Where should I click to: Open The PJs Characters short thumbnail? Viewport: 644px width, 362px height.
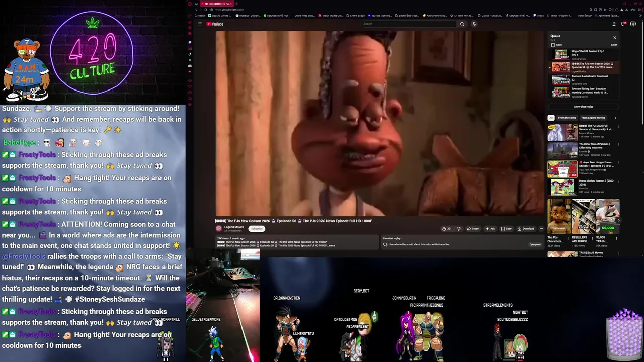pos(559,217)
